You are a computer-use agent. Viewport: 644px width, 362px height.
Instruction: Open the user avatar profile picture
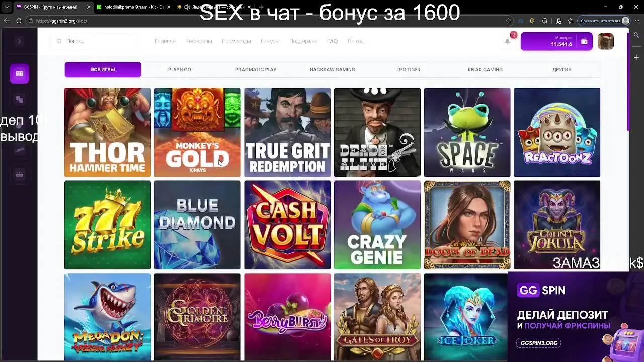(x=606, y=41)
